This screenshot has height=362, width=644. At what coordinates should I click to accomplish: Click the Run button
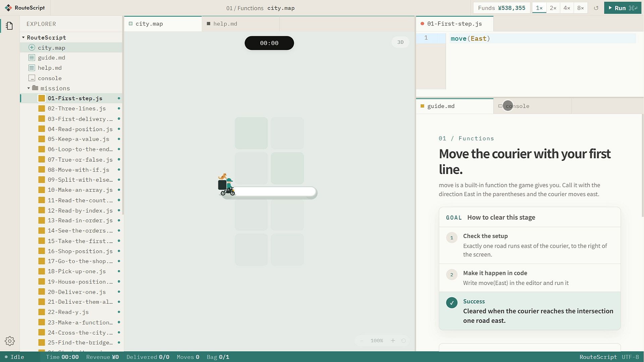pyautogui.click(x=623, y=8)
